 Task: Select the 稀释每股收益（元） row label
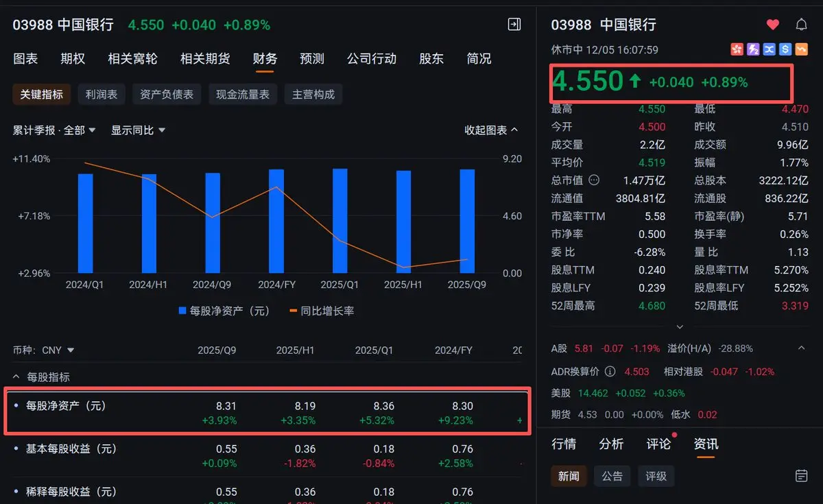point(71,492)
